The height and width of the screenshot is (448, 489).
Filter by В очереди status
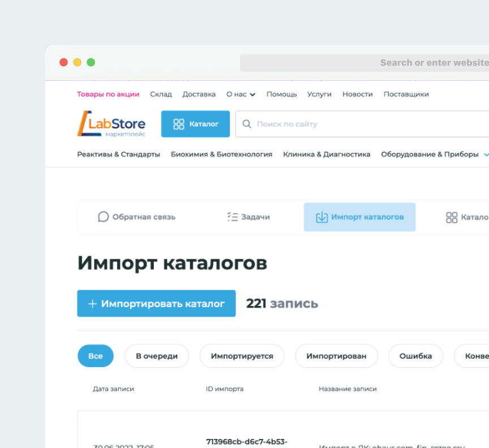click(157, 356)
